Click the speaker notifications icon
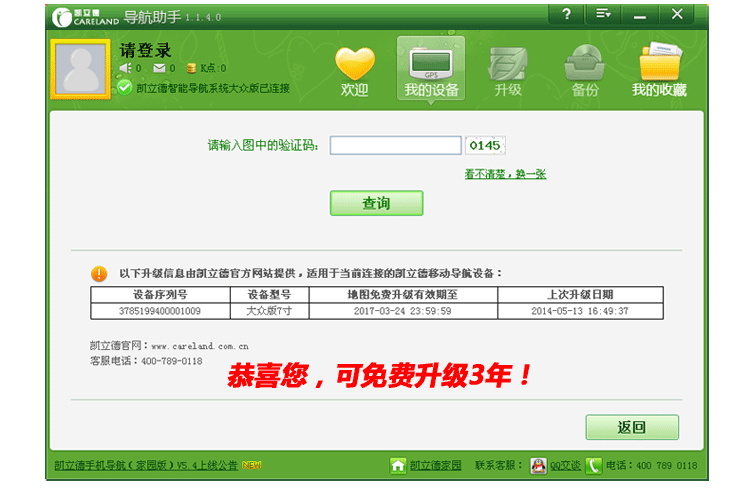This screenshot has width=750, height=491. click(126, 68)
